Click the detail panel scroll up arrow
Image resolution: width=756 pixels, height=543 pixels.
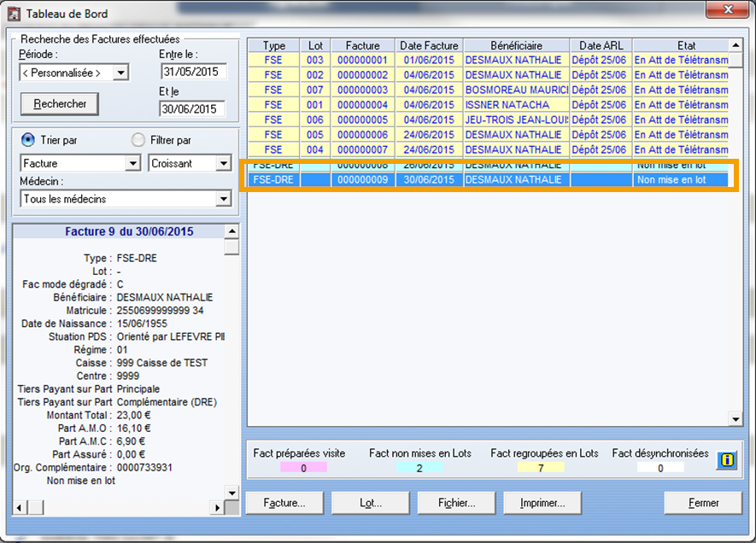[231, 231]
